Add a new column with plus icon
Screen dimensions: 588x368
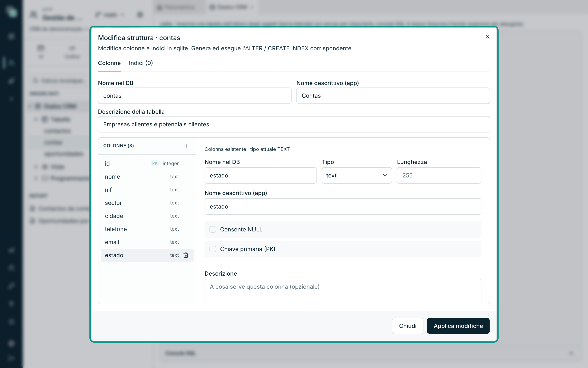click(186, 146)
